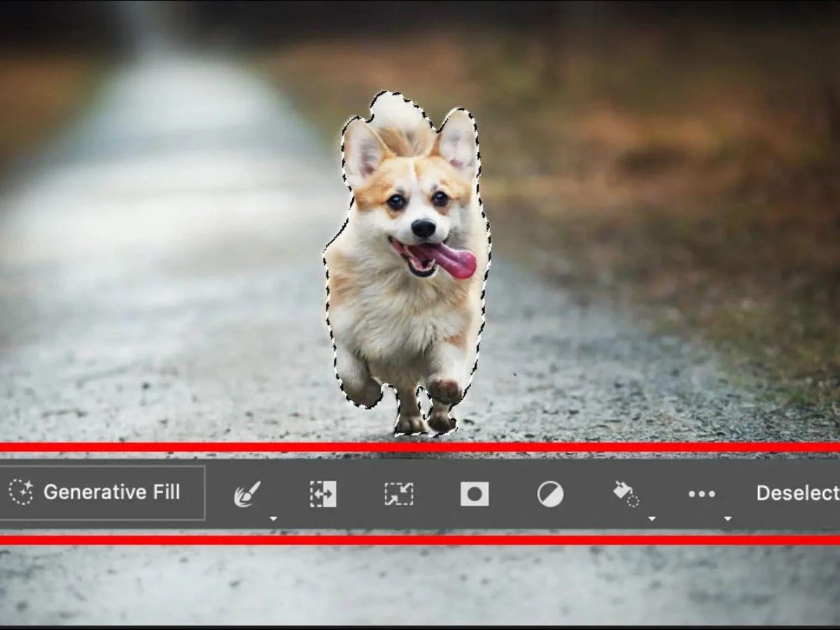
Task: Expand the dropdown arrow under the three dots
Action: coord(727,519)
